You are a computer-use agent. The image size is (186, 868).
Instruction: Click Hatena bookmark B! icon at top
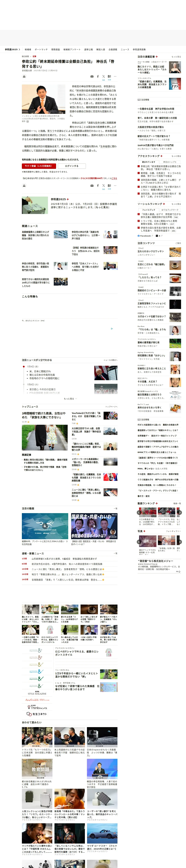tap(109, 77)
